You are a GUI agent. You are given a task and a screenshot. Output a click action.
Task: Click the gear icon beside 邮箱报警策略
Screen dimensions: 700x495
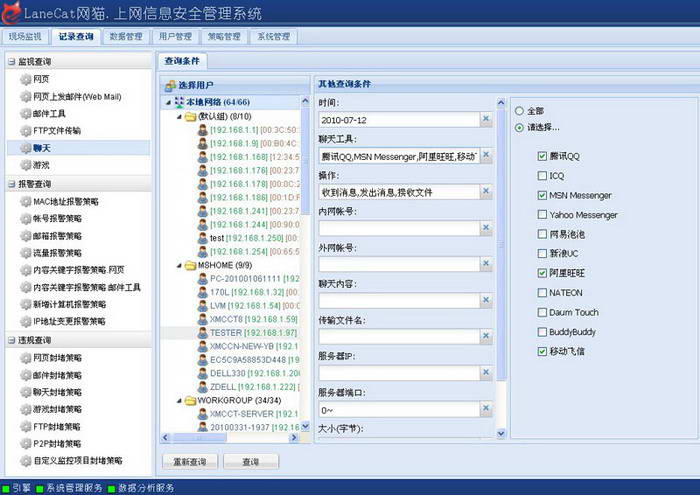[26, 236]
